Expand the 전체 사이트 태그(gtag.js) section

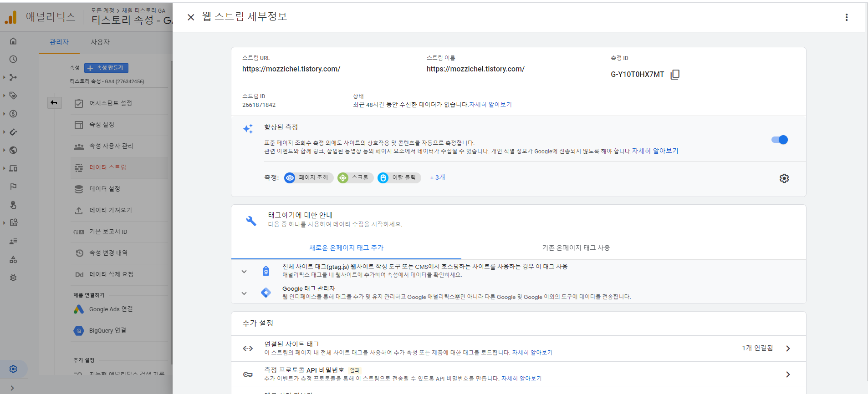click(x=244, y=272)
